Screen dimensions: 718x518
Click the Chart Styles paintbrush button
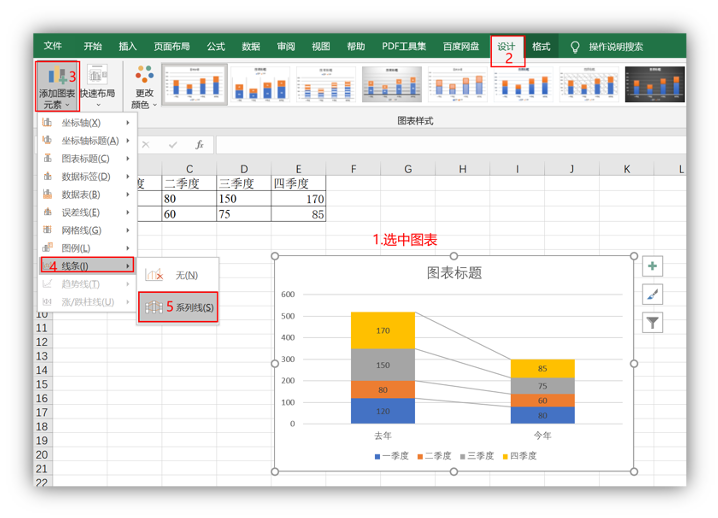coord(653,294)
